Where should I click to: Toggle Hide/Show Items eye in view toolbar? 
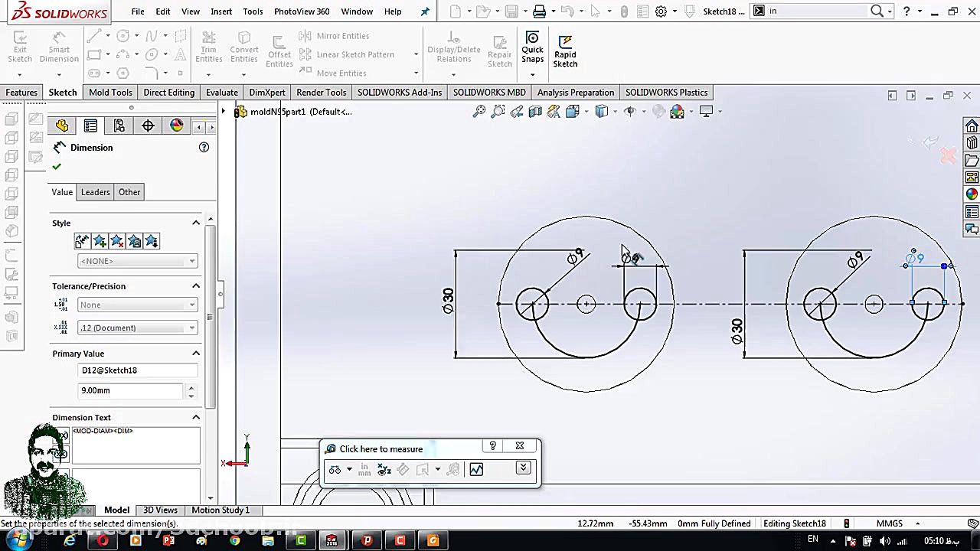click(629, 112)
